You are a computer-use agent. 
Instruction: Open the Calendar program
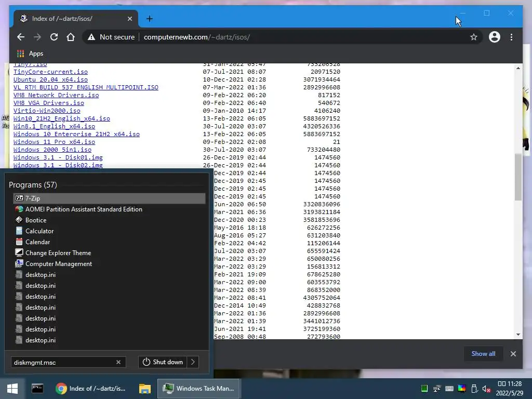tap(109, 242)
